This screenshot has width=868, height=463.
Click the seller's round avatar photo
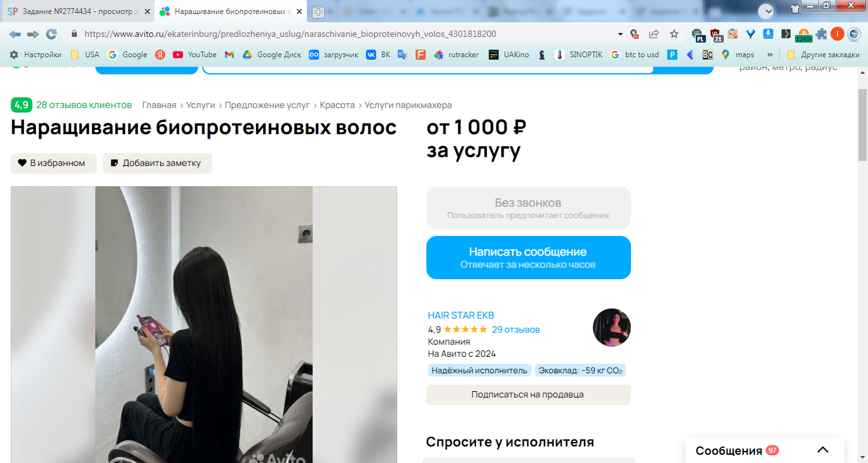pyautogui.click(x=611, y=328)
